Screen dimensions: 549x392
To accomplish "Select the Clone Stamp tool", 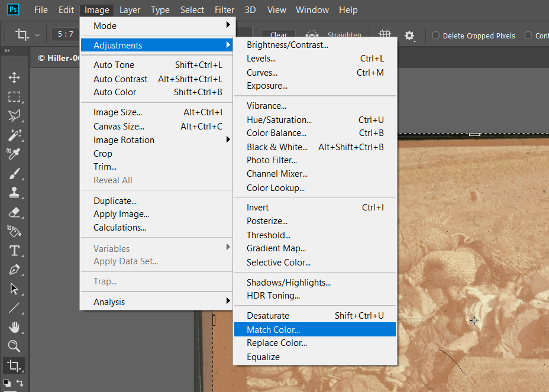I will (14, 192).
